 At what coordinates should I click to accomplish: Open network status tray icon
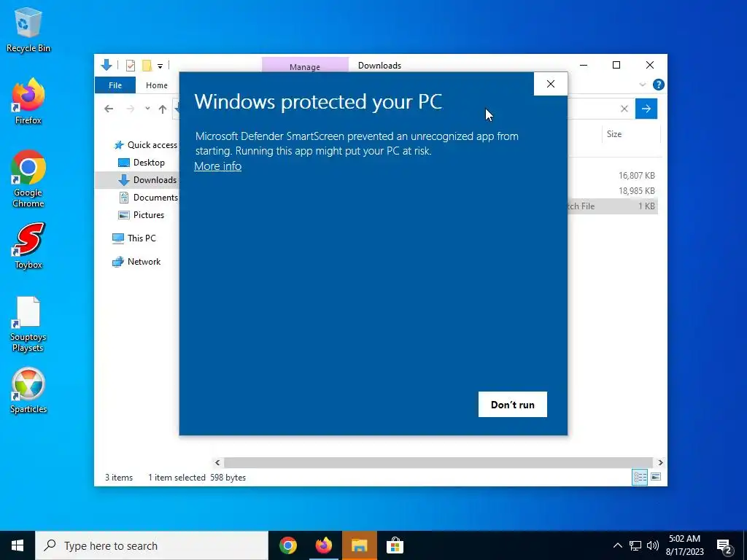pos(635,545)
